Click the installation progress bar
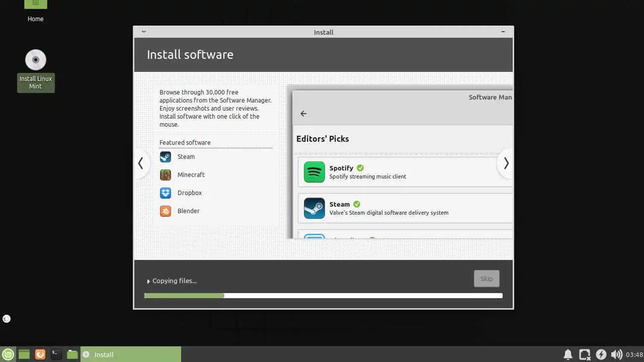The height and width of the screenshot is (362, 644). click(x=324, y=296)
